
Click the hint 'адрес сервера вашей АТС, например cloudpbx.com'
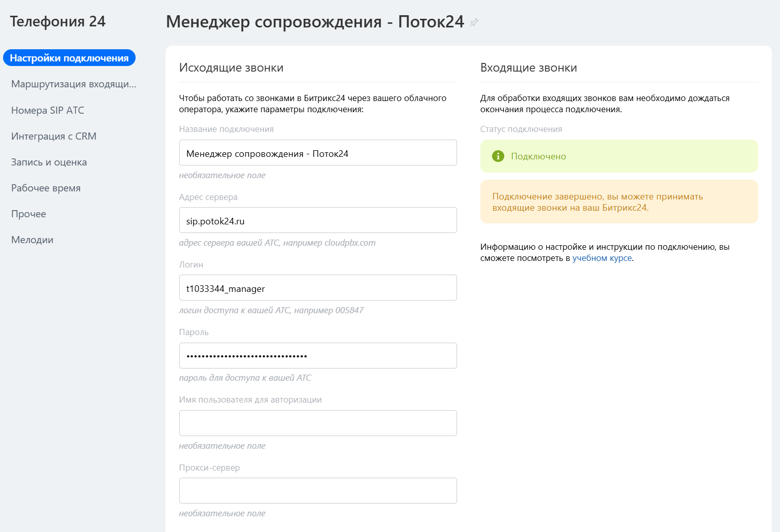tap(277, 243)
